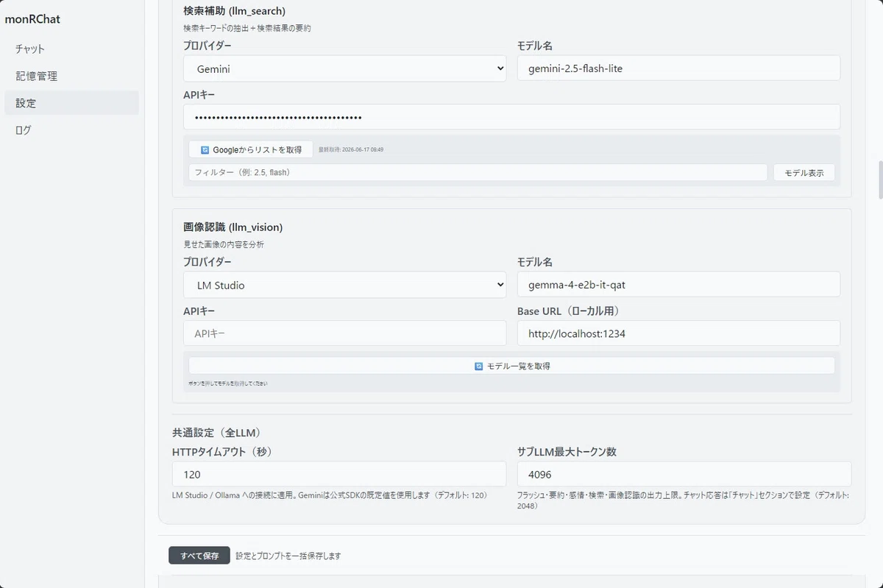Click the model filter field (例: 2.5, flash)
Viewport: 883px width, 588px height.
[x=478, y=172]
